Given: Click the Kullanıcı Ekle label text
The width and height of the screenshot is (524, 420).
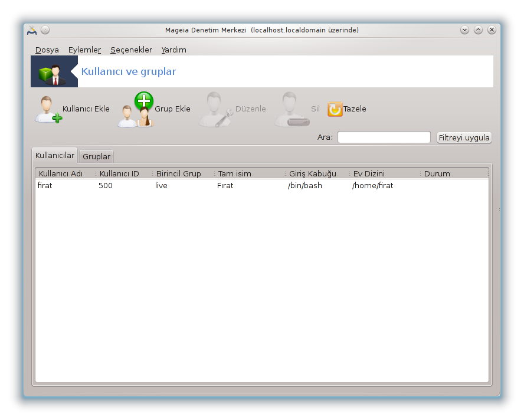Looking at the screenshot, I should coord(86,109).
